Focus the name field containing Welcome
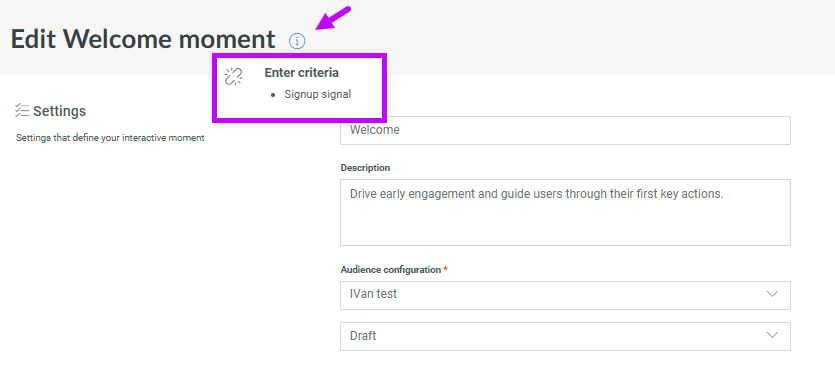Image resolution: width=835 pixels, height=381 pixels. 565,130
